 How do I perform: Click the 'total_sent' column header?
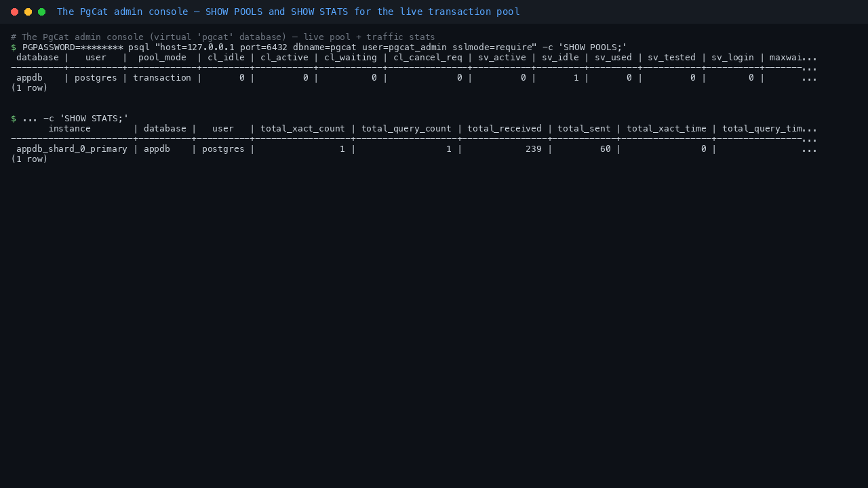584,128
